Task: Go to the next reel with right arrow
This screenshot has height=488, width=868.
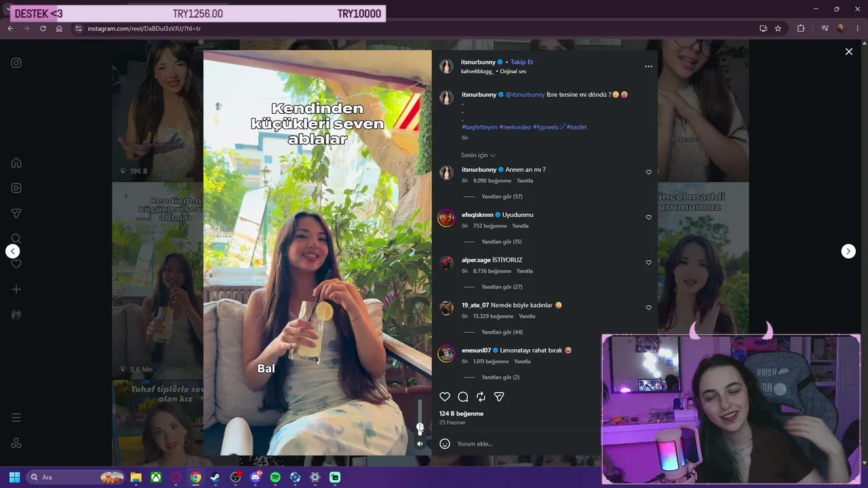Action: (848, 251)
